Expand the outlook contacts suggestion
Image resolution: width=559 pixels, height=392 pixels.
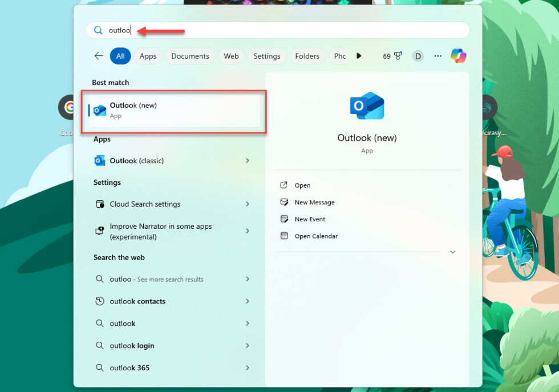coord(248,301)
